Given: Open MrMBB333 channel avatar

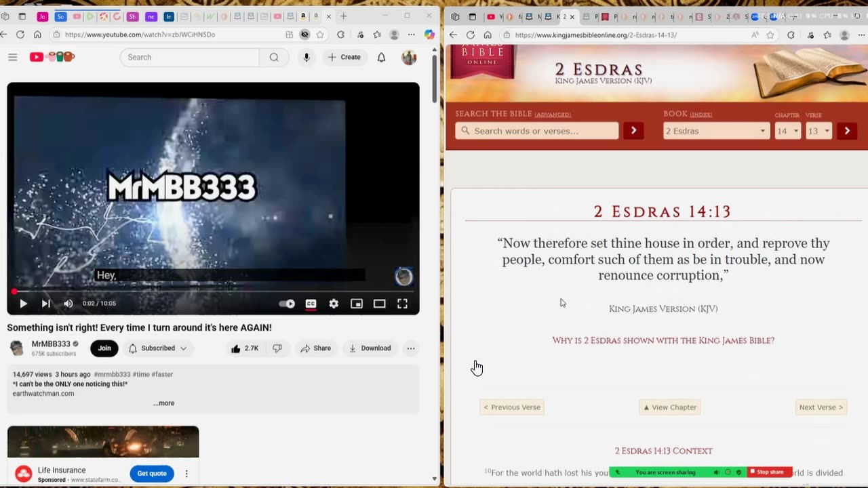Looking at the screenshot, I should point(17,348).
